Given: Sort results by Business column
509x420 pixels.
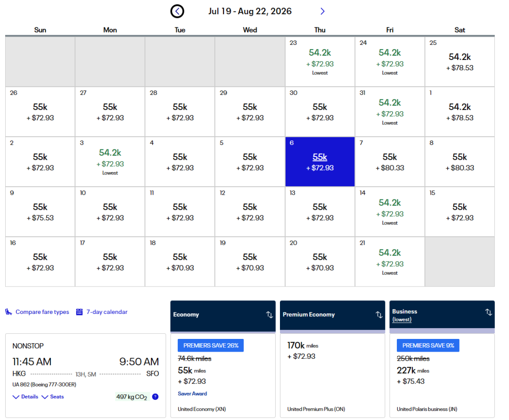Looking at the screenshot, I should 488,312.
